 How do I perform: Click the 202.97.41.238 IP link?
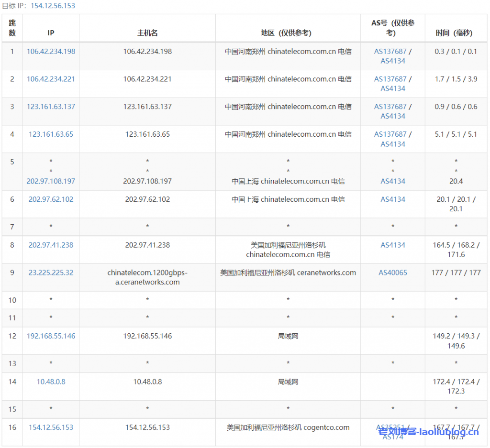(51, 245)
